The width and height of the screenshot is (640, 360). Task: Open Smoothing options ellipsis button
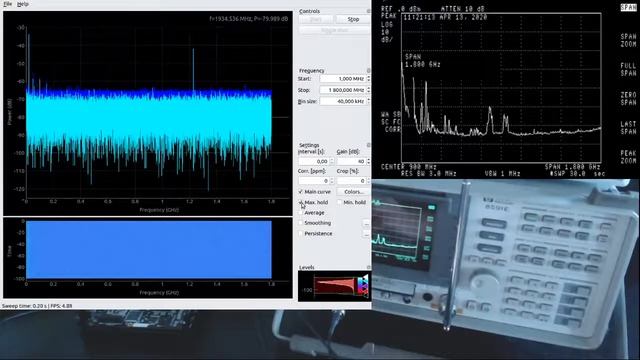(x=366, y=223)
